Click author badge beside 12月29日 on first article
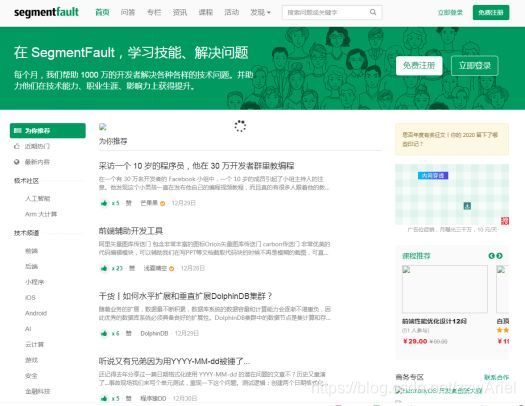 click(163, 203)
